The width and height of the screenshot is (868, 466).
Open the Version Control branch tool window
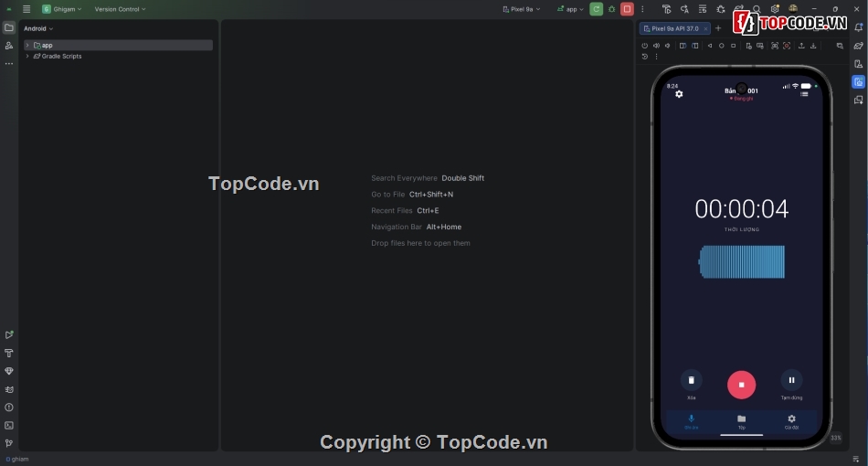pos(9,443)
